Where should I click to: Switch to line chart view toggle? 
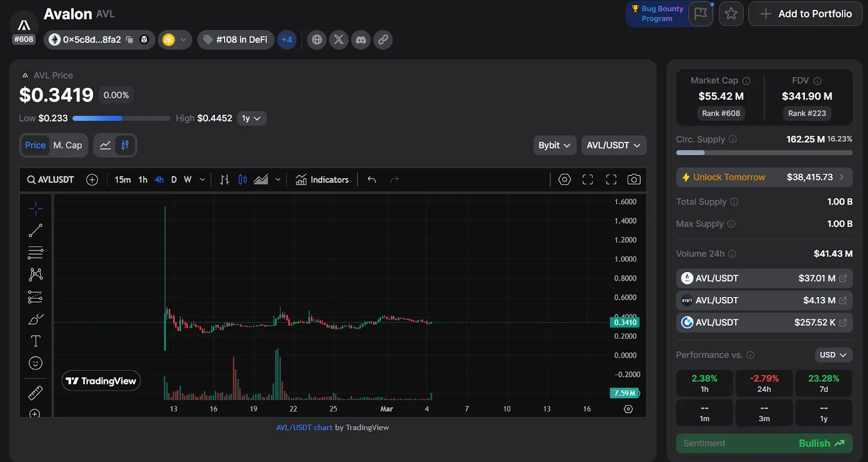pos(105,145)
